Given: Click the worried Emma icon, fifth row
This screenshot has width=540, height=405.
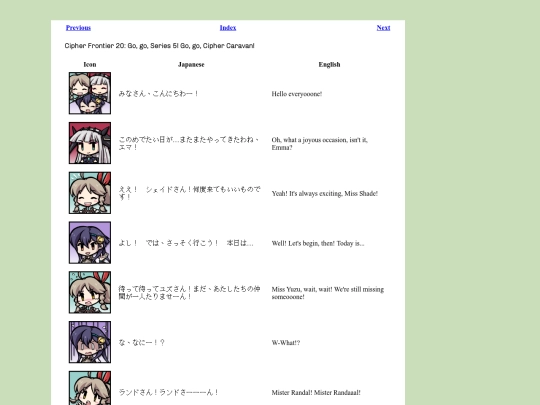Looking at the screenshot, I should 90,292.
